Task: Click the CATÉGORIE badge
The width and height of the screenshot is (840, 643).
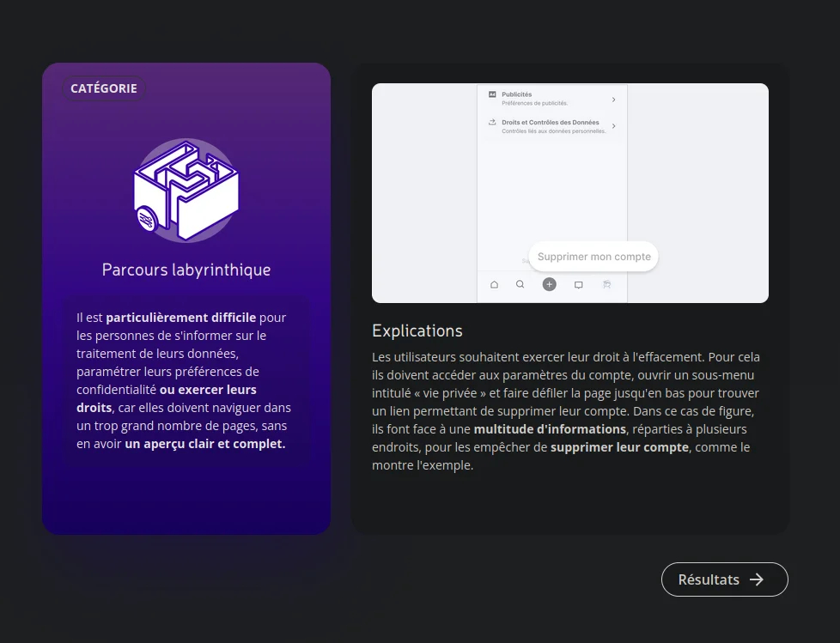Action: (x=104, y=88)
